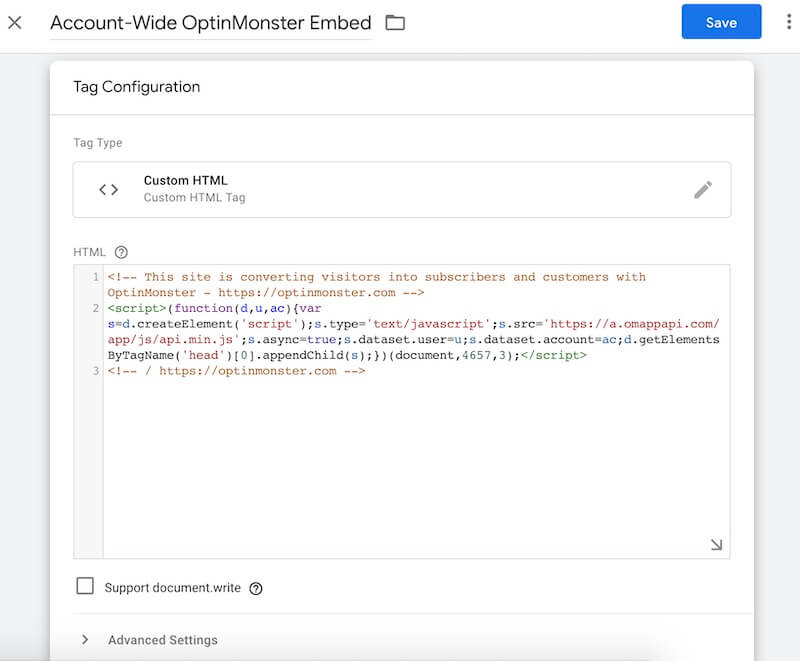Close the tag editor with the X icon
Viewport: 800px width, 661px height.
coord(16,21)
